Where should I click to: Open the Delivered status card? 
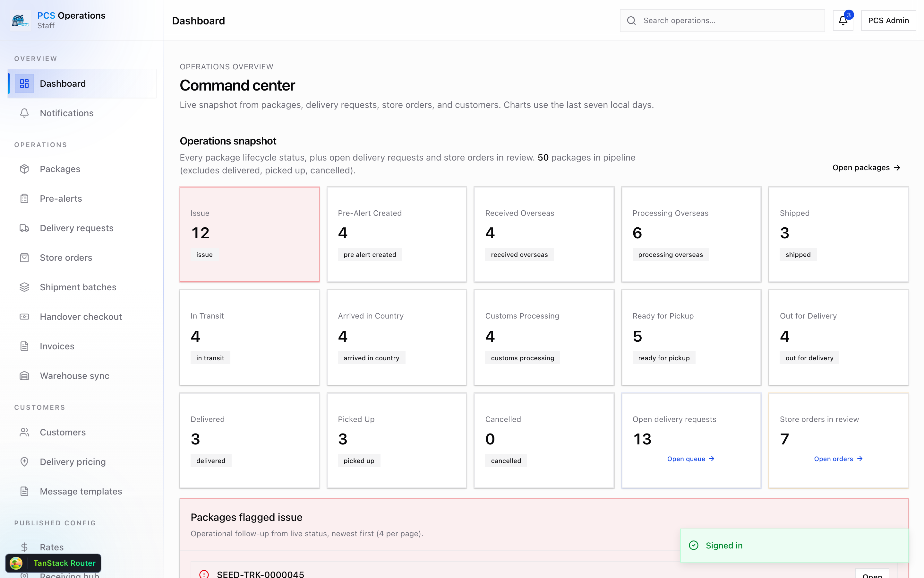pos(249,440)
